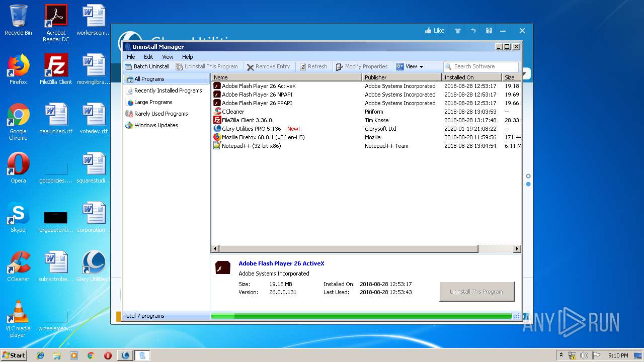The width and height of the screenshot is (644, 362).
Task: Click Adobe Flash Player 26 ActiveX details title
Action: click(x=281, y=263)
